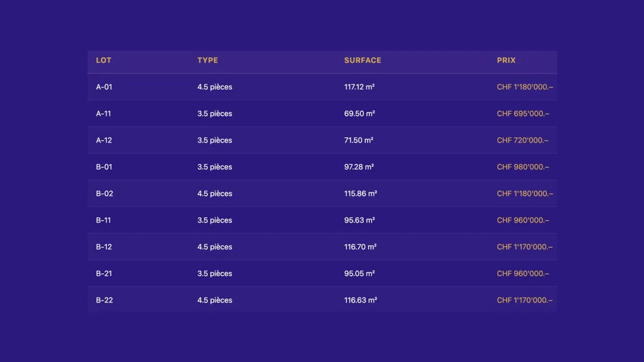Select lot A-01 row label
Screen dimensions: 644x362
[104, 87]
